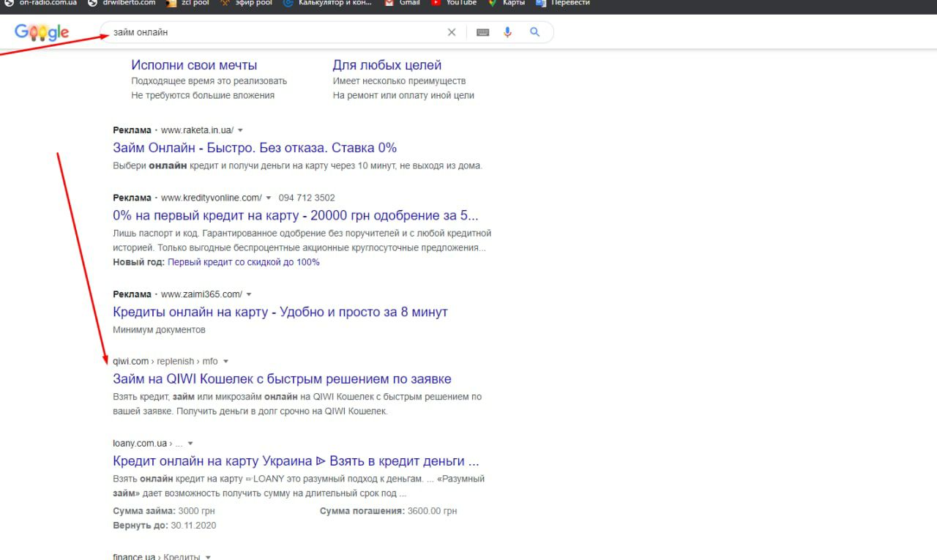937x560 pixels.
Task: Click the www.zaimi365.com ad URL
Action: 201,294
